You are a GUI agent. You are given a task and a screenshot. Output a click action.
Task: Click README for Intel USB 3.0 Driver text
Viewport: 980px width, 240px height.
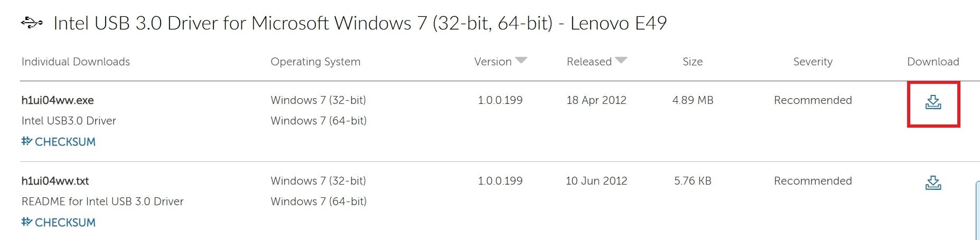pos(102,201)
